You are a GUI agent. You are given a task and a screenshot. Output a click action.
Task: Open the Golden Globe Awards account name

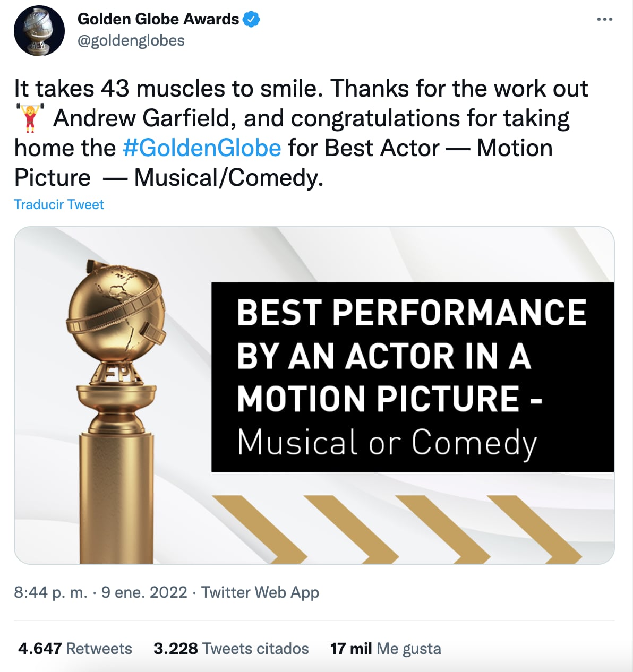click(x=158, y=19)
